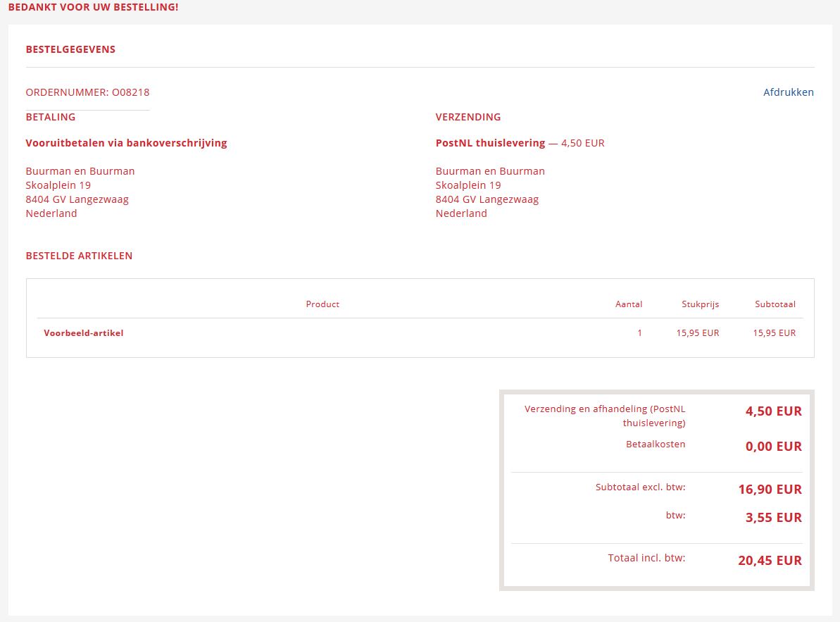Image resolution: width=840 pixels, height=622 pixels.
Task: Click the Product column header
Action: pos(322,304)
